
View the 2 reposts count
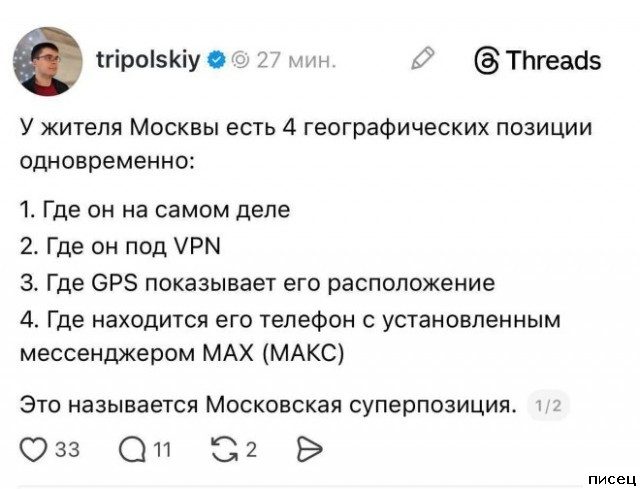251,449
